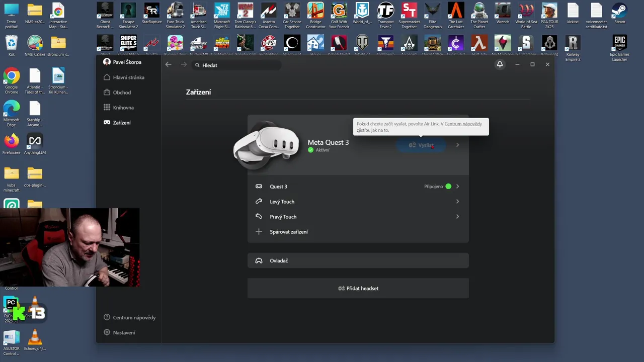The image size is (644, 362).
Task: Open AnythingLLM desktop icon
Action: [x=35, y=144]
